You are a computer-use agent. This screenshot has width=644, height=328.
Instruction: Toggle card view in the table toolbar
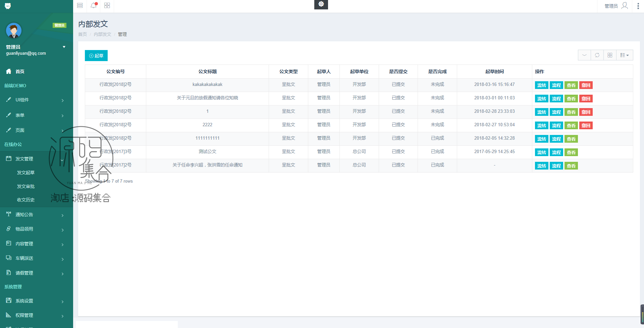point(610,55)
